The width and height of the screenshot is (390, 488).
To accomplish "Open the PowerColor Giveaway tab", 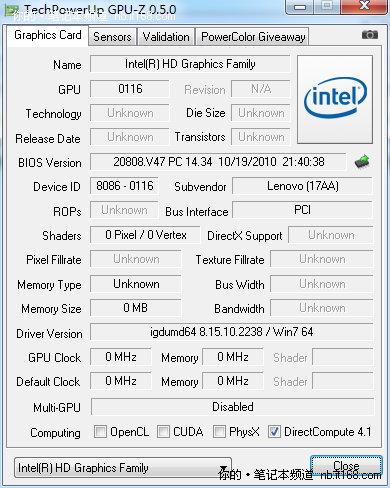I will pyautogui.click(x=253, y=37).
